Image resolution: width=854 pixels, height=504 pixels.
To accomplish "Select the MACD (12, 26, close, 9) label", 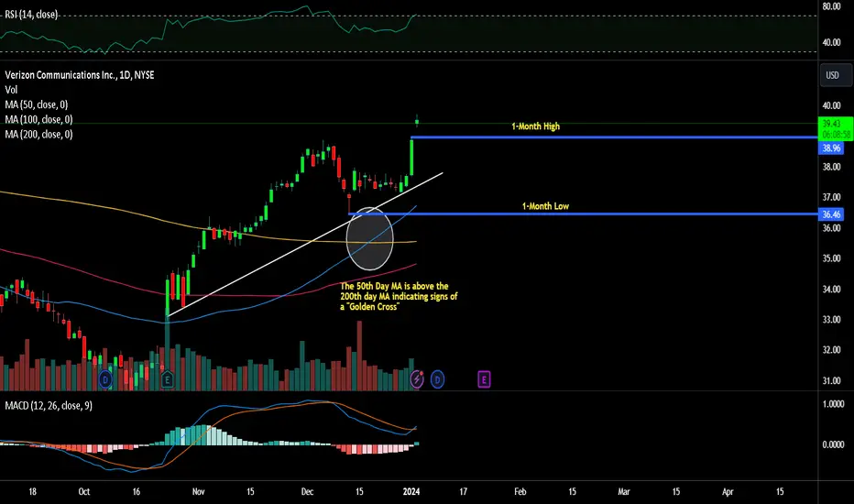I will pos(49,406).
